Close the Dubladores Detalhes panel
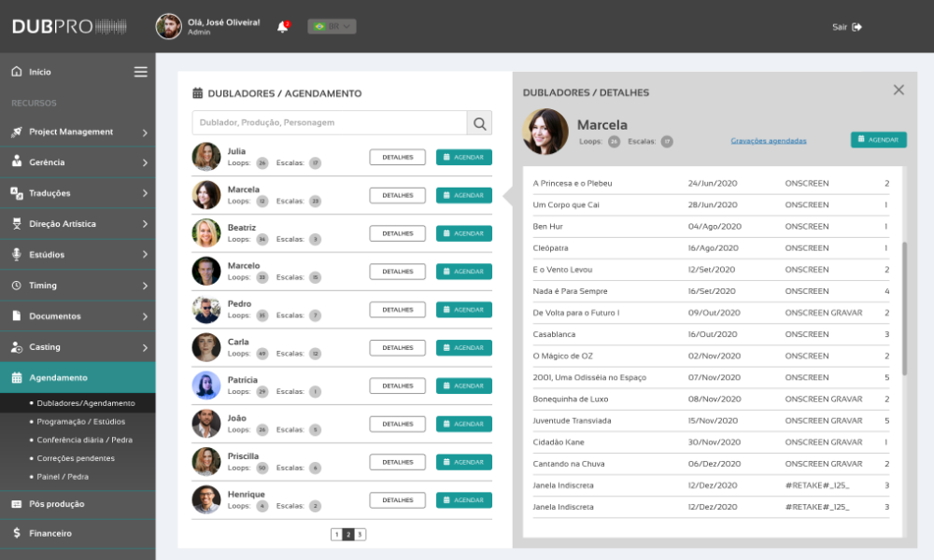Screen dimensions: 934x560 click(x=899, y=91)
